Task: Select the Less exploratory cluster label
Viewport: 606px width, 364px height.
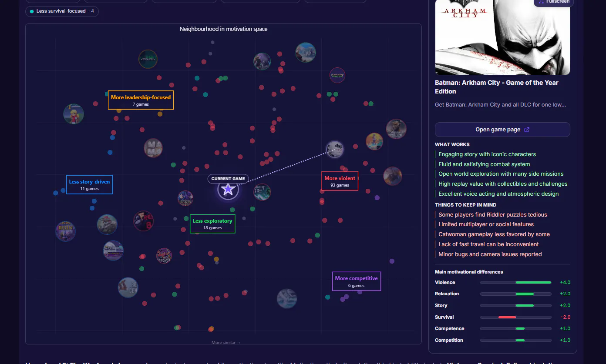Action: pyautogui.click(x=212, y=224)
